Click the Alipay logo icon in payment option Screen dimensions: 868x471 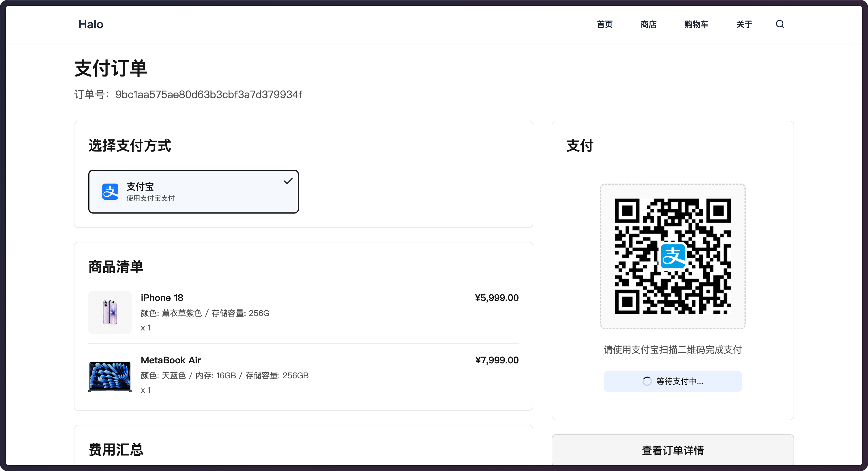click(110, 192)
